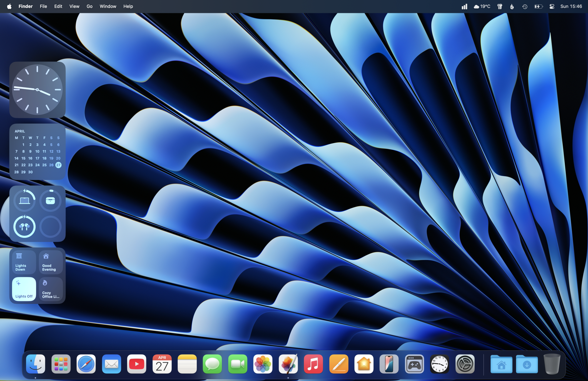Launch the Photos app in Dock
This screenshot has height=381, width=588.
(x=263, y=364)
